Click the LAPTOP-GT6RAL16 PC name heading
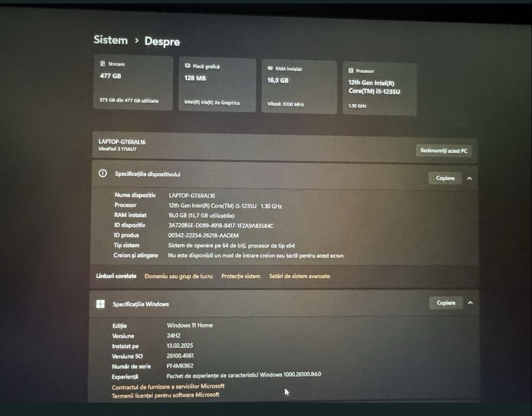Screen dimensions: 532x416 click(x=122, y=142)
